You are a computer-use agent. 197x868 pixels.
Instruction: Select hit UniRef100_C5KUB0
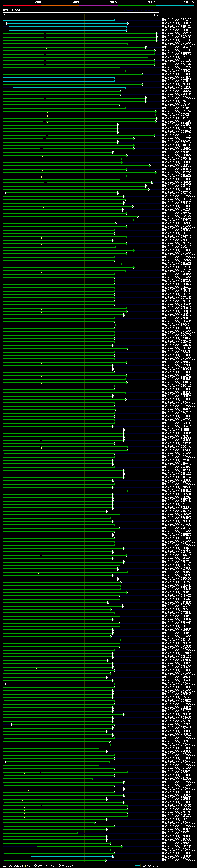[177, 856]
